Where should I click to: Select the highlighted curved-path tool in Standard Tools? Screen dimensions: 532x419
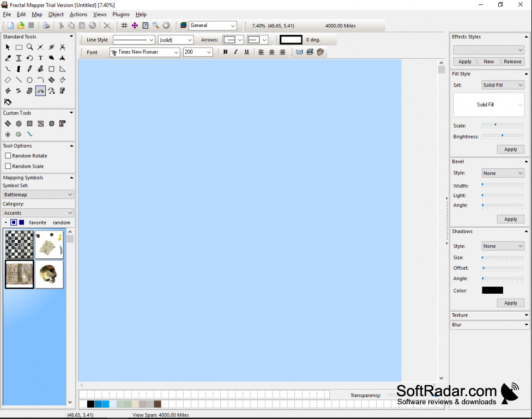pos(40,91)
